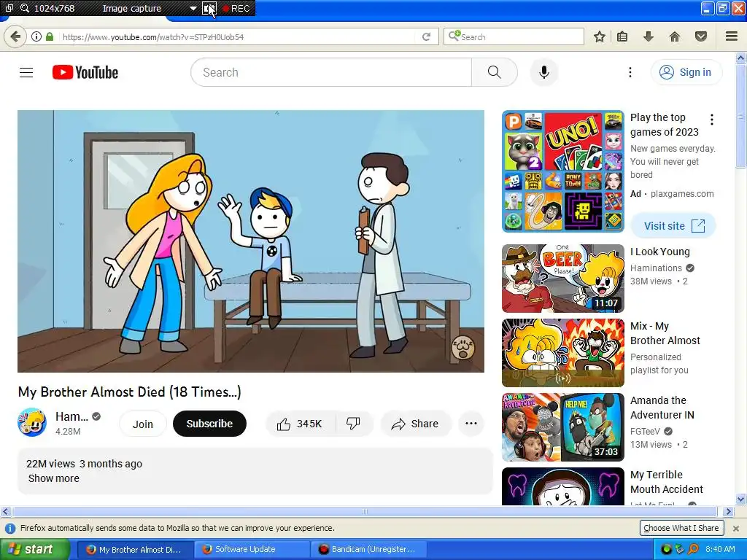This screenshot has width=747, height=560.
Task: Click the Haminations channel avatar
Action: pyautogui.click(x=32, y=422)
